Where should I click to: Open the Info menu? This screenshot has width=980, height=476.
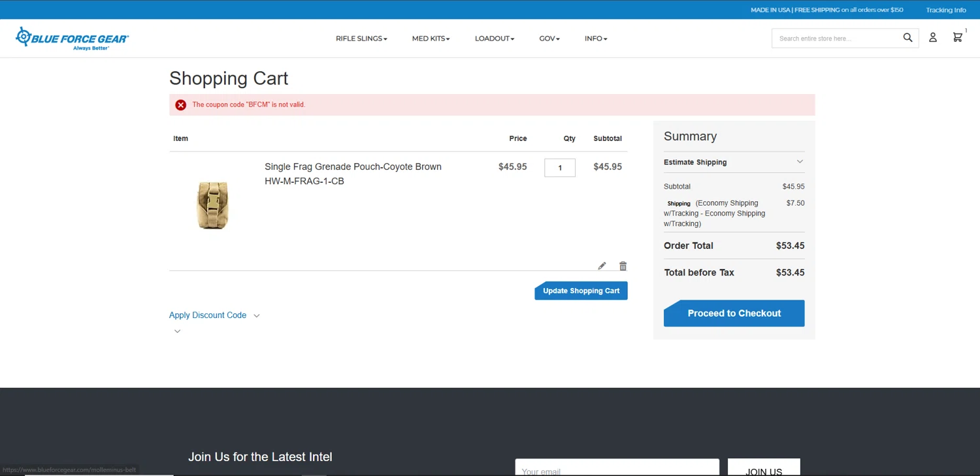(596, 39)
